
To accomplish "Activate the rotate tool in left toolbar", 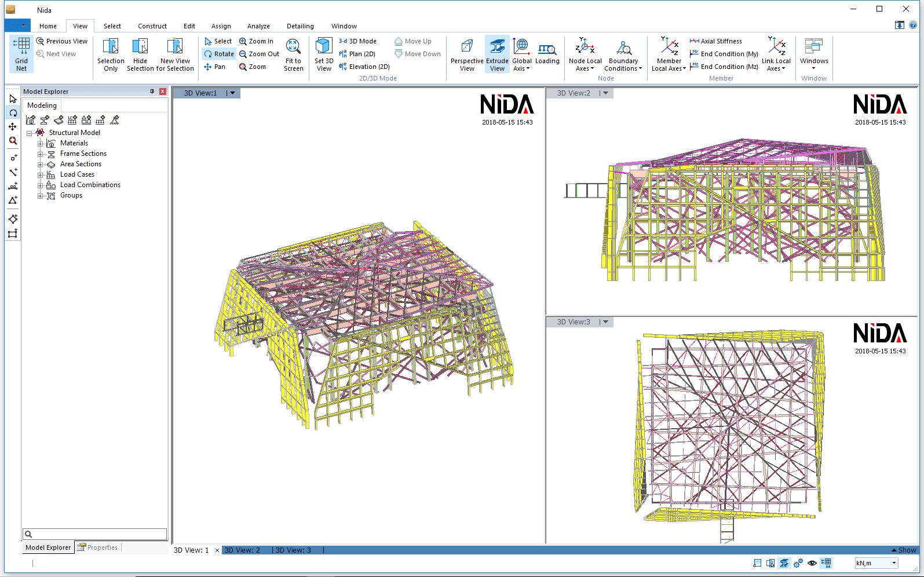I will 13,113.
